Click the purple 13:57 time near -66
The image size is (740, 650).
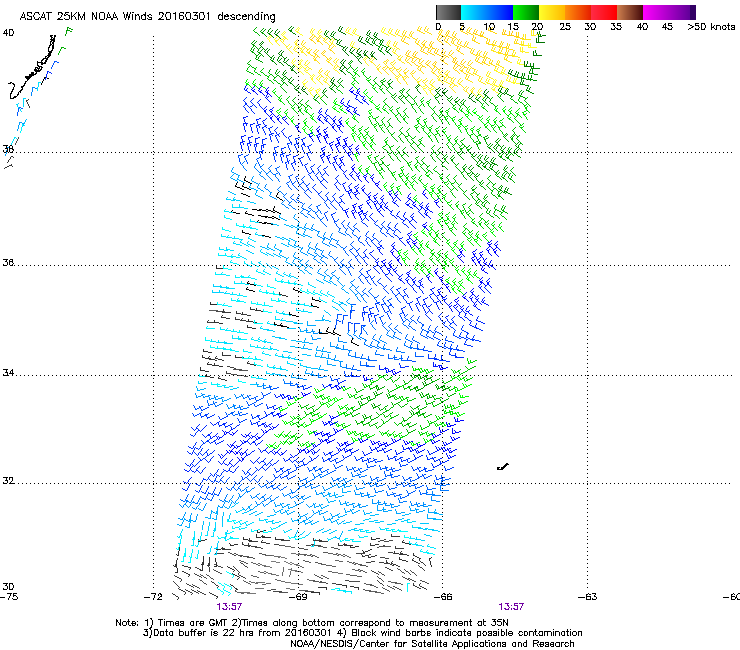coord(511,607)
